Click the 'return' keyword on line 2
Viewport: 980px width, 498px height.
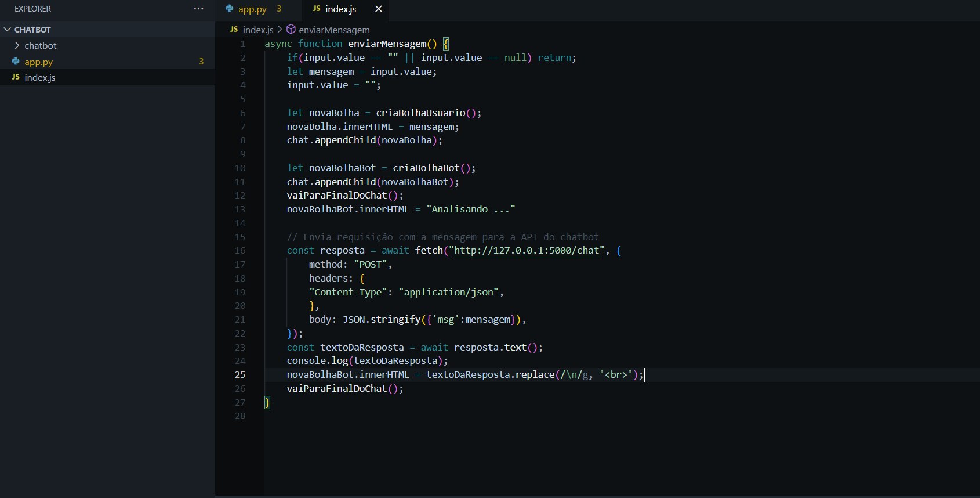(x=554, y=57)
